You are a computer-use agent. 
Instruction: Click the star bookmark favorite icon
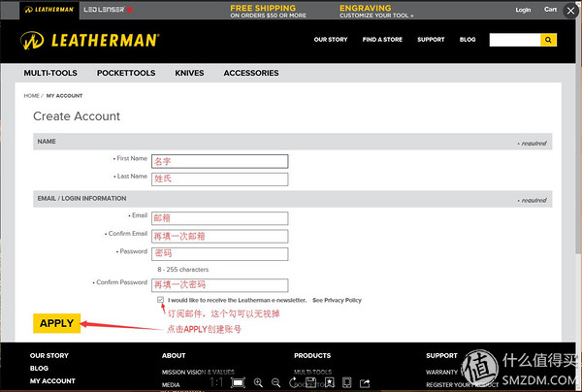coord(329,382)
